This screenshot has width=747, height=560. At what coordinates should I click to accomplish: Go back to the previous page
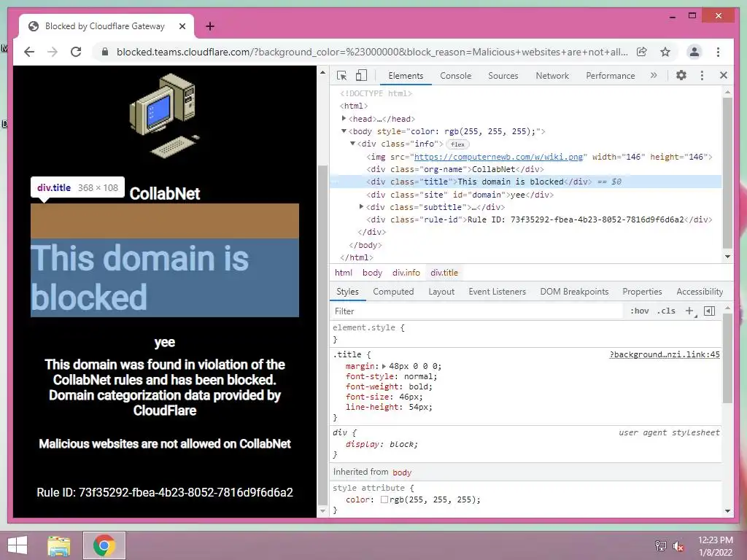(29, 52)
